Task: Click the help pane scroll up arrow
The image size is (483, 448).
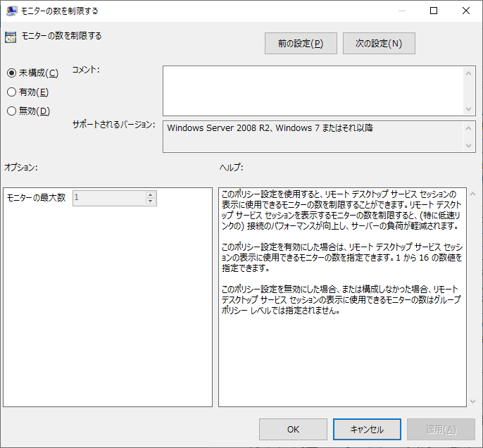Action: (x=473, y=194)
